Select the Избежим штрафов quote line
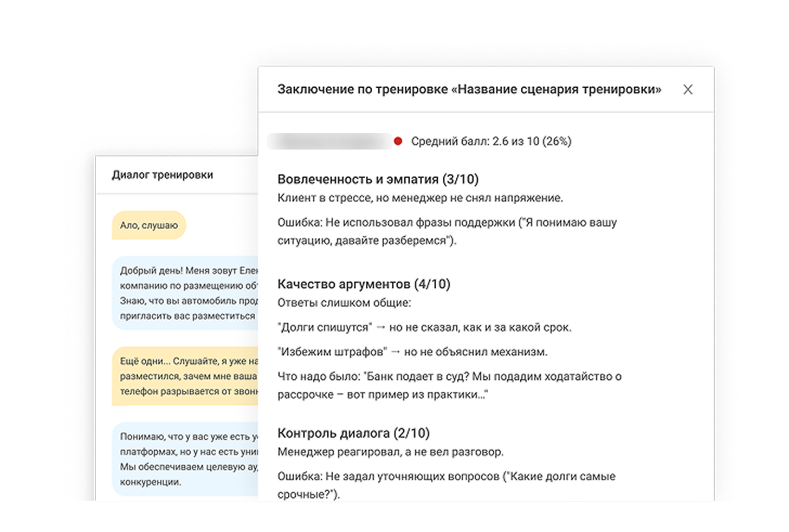The image size is (789, 532). (x=412, y=352)
